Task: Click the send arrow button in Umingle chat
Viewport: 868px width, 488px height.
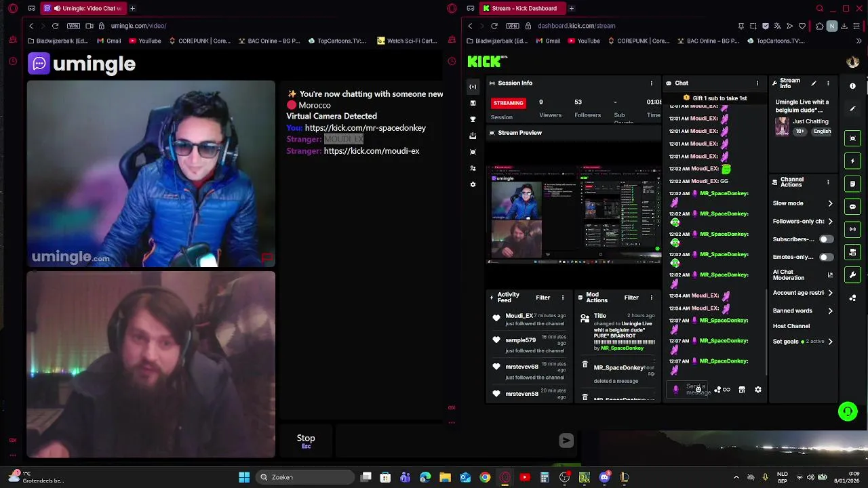Action: [x=566, y=441]
